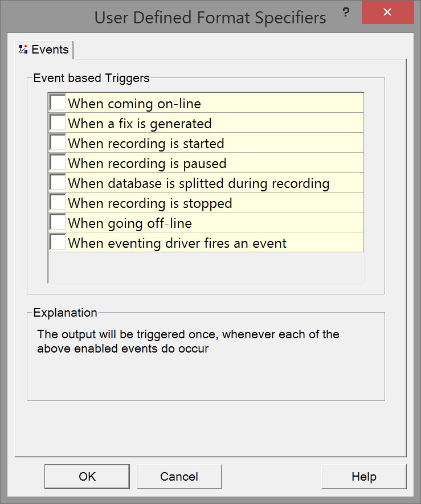Click the empty gray area below the trigger list
The image size is (421, 504).
(206, 267)
